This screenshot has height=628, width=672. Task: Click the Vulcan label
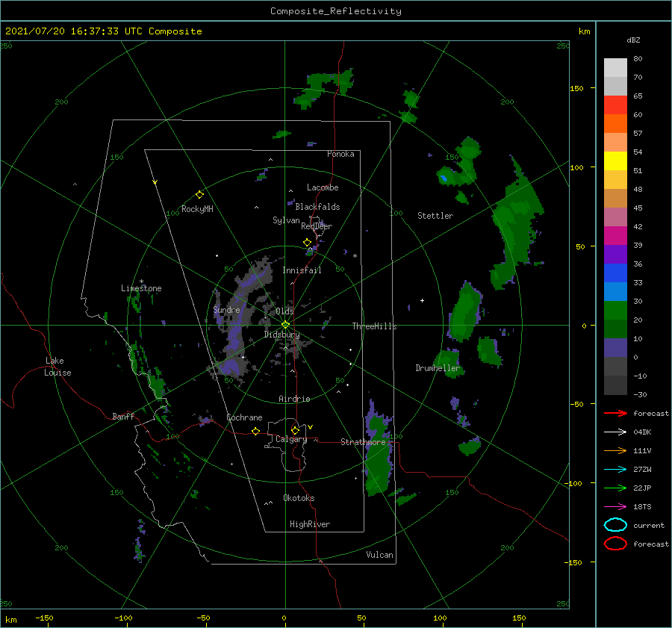click(x=379, y=555)
